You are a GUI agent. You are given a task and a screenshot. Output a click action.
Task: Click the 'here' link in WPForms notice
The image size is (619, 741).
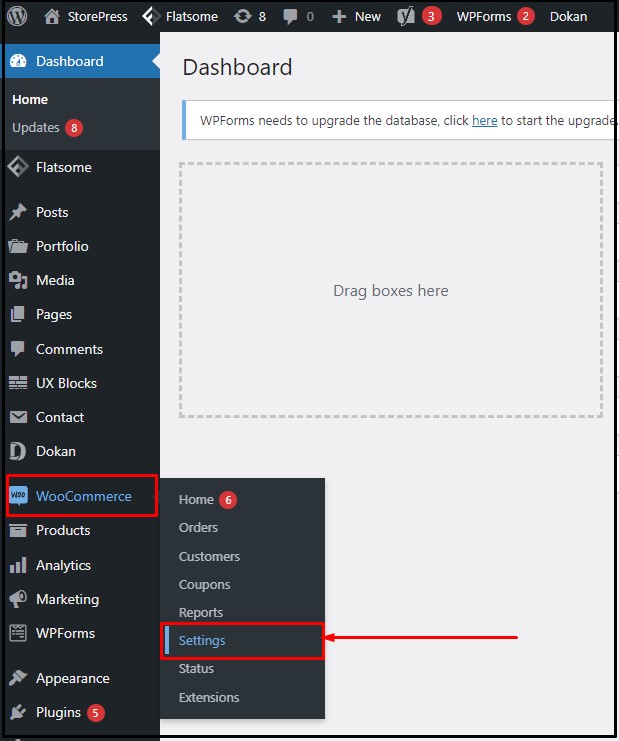[x=484, y=120]
